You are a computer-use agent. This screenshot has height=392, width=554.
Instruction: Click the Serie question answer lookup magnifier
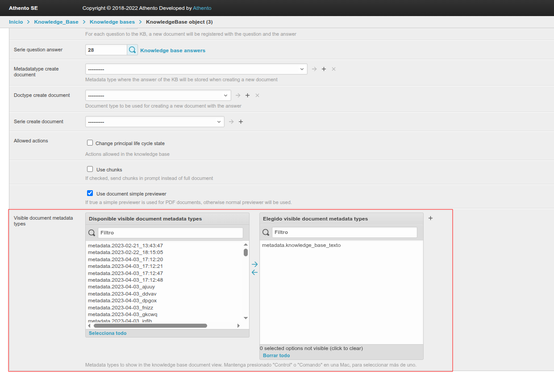click(133, 50)
